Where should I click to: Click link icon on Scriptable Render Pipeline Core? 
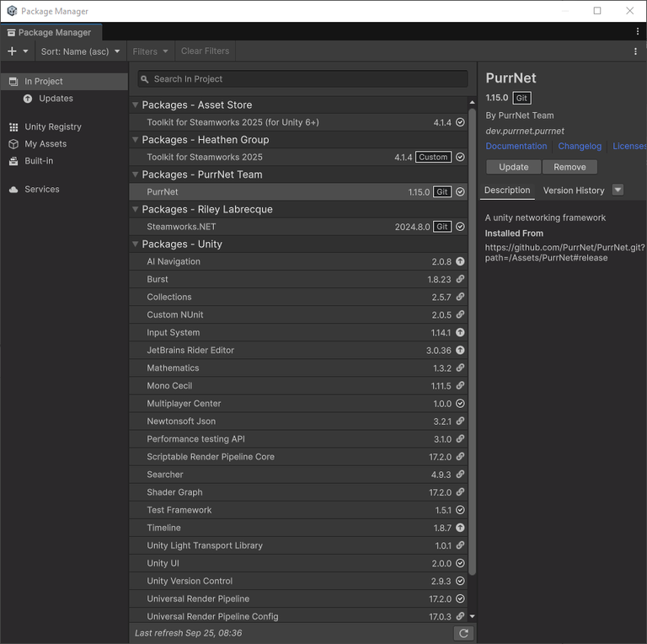pos(460,457)
